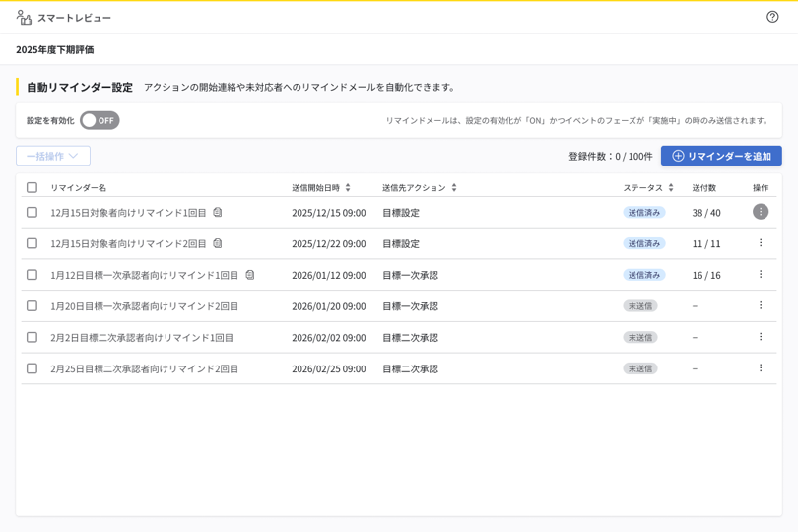Check the box for 2月2日目標二次承認者向けリマインド1回目
The height and width of the screenshot is (532, 798).
tap(33, 337)
